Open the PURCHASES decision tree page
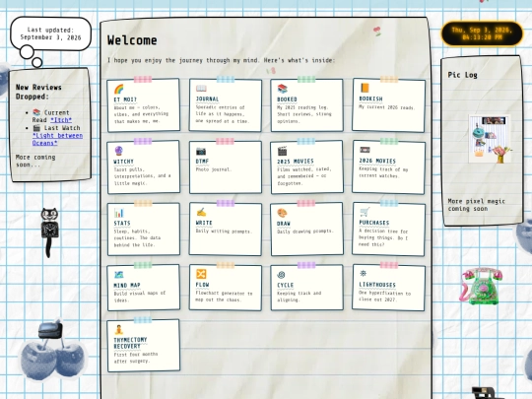Screen dimensions: 532x399 374,223
